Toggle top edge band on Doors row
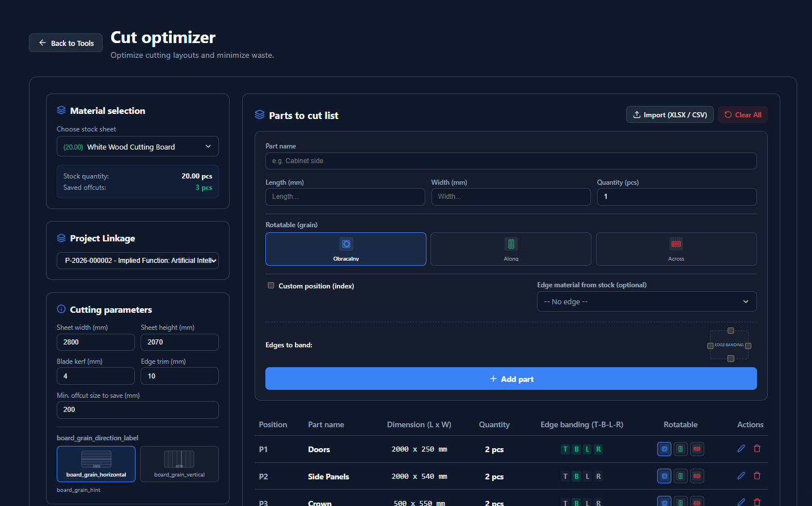 [x=565, y=449]
